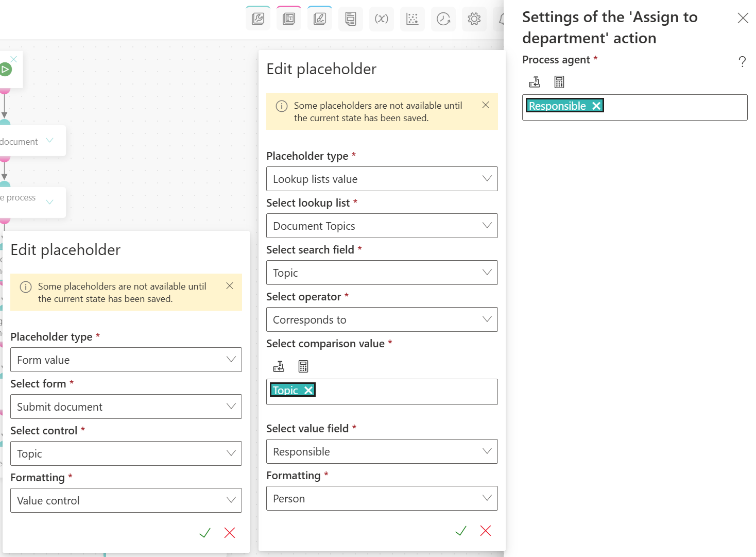Click calculator icon under Process agent
The height and width of the screenshot is (557, 756).
[559, 82]
